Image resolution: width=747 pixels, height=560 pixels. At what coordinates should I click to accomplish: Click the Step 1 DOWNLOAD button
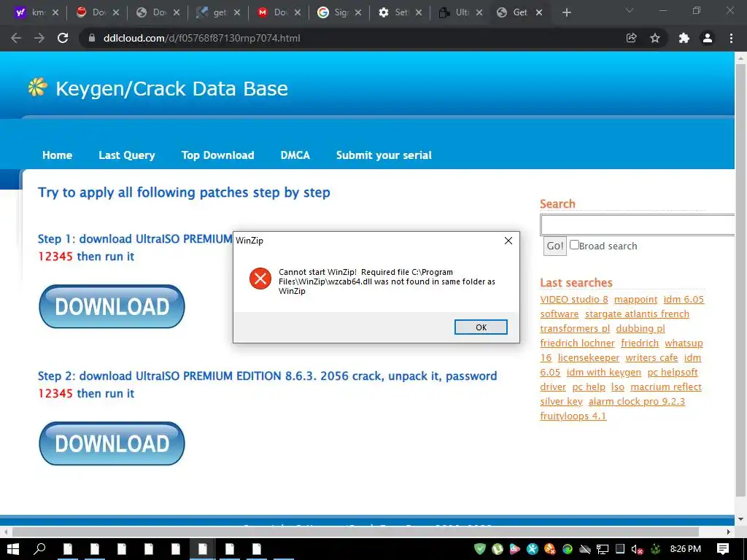coord(112,307)
